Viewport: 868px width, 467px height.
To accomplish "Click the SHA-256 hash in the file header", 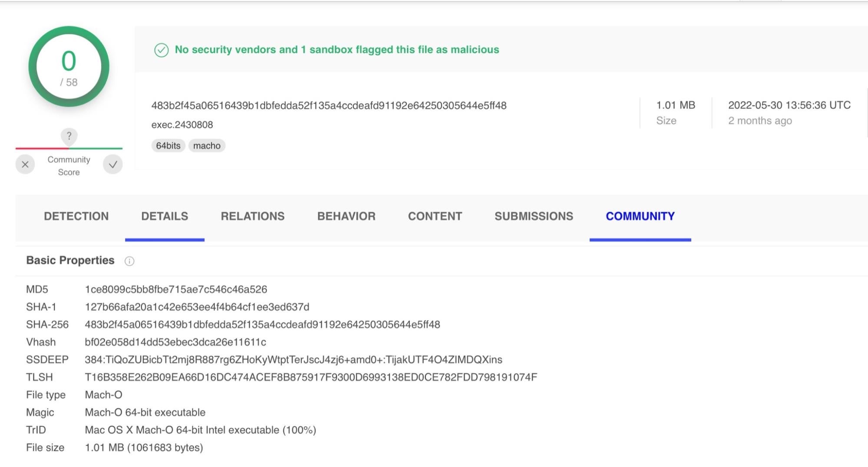I will 329,106.
